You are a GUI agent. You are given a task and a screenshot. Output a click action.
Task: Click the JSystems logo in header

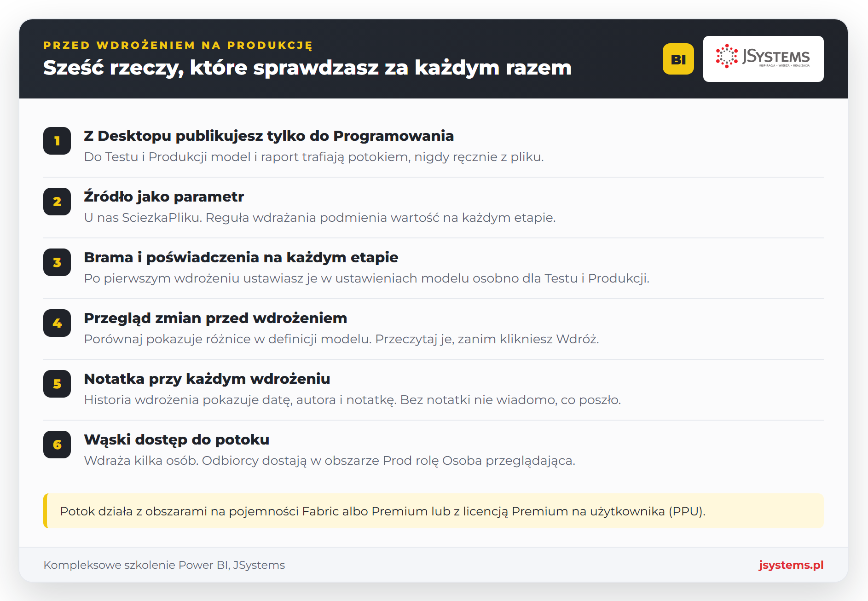763,59
